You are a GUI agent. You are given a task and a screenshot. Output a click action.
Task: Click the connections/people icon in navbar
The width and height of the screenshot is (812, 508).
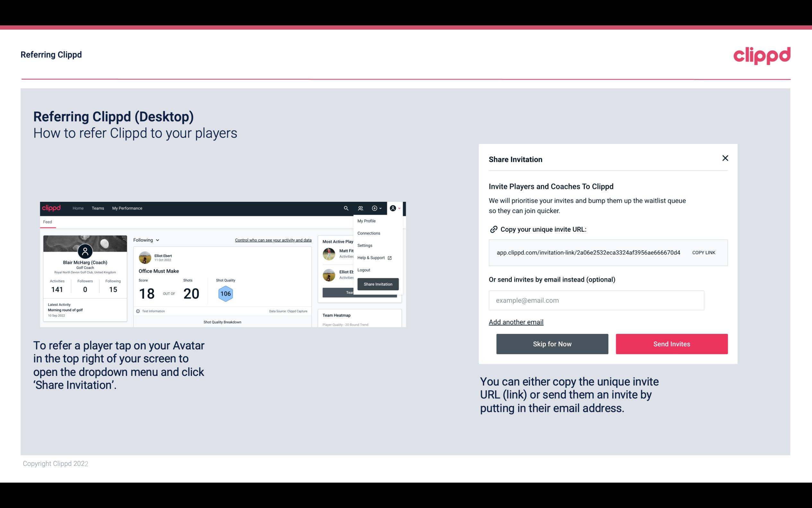tap(361, 208)
